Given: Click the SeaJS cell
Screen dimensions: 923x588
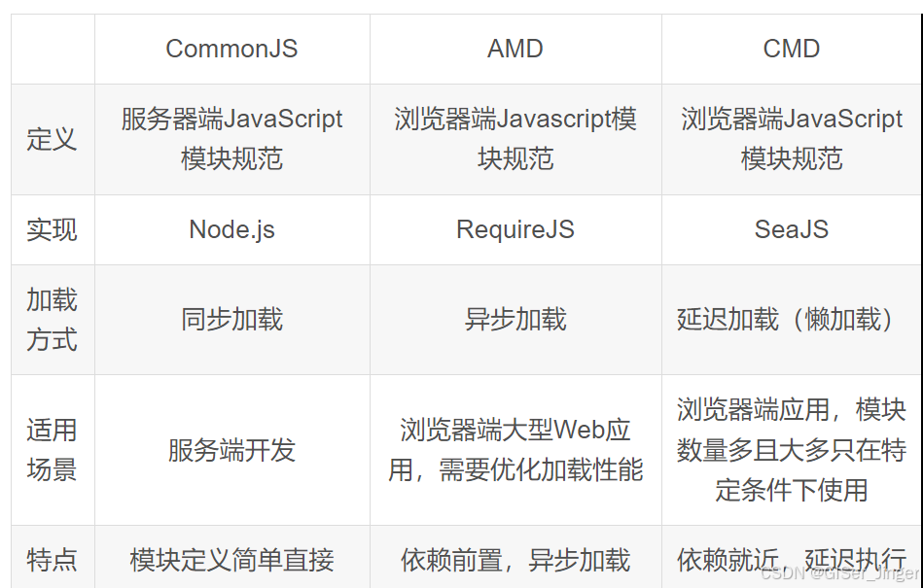Looking at the screenshot, I should (791, 229).
